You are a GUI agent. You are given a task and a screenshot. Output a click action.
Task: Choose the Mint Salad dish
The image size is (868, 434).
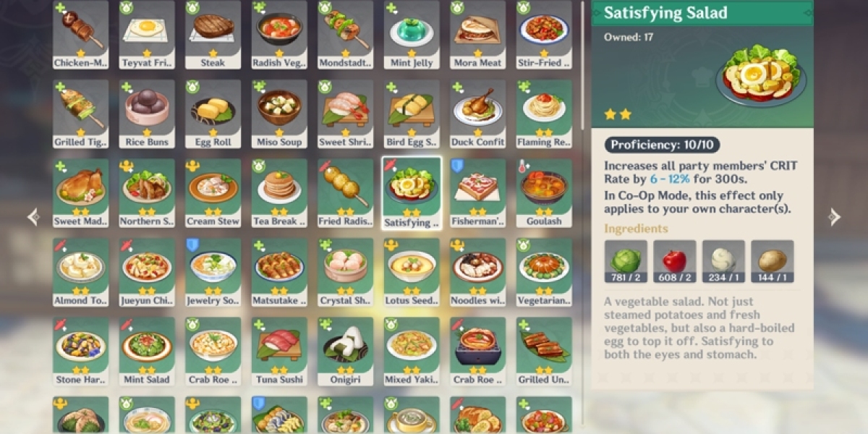pyautogui.click(x=147, y=352)
